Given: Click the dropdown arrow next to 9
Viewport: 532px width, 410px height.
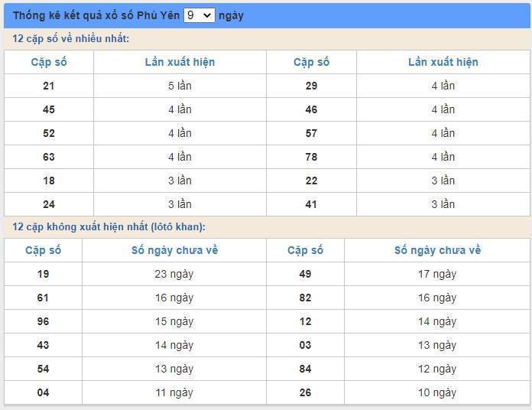Looking at the screenshot, I should point(207,15).
